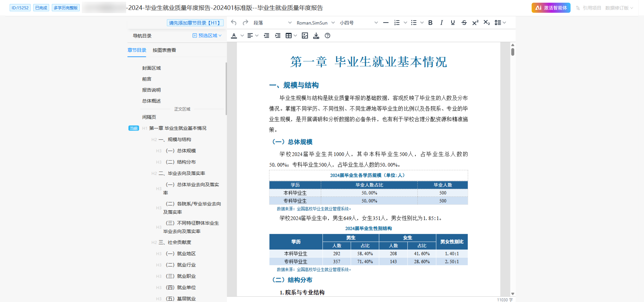Toggle underline formatting
This screenshot has width=644, height=302.
(x=452, y=23)
